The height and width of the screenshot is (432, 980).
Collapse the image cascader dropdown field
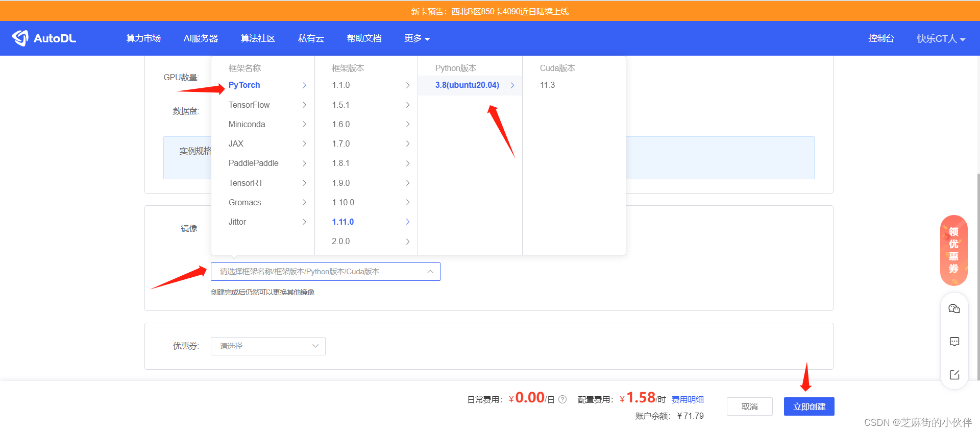326,272
